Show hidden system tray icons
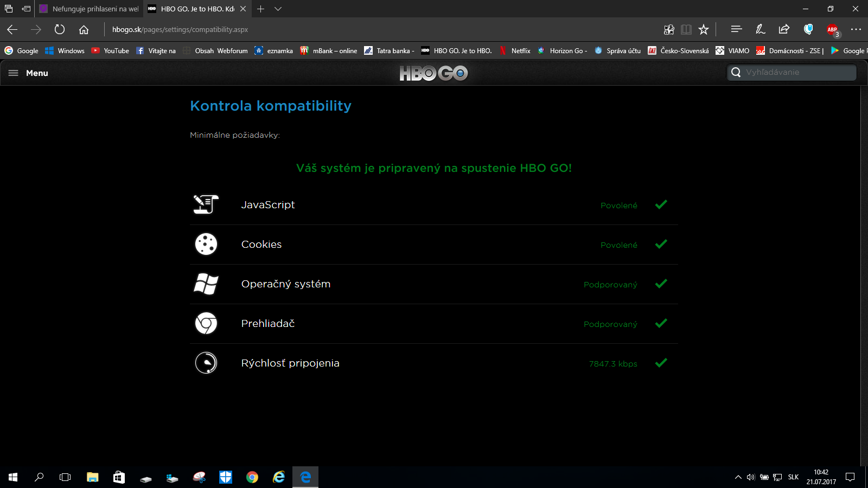Viewport: 868px width, 488px height. pos(738,477)
